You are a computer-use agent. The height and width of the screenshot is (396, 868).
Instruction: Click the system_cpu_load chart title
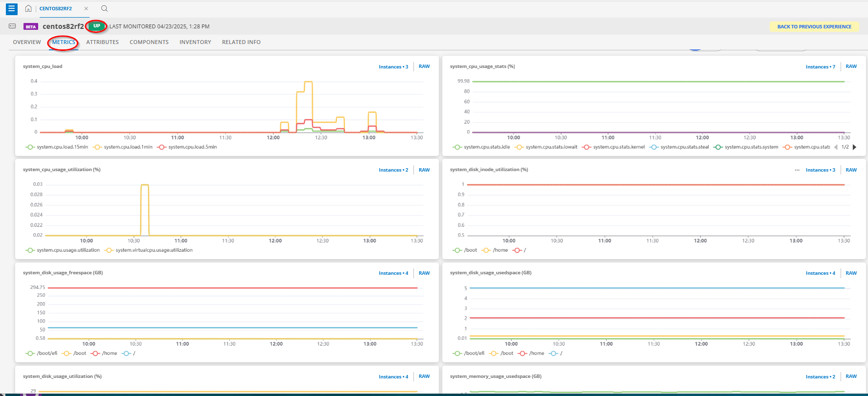(x=43, y=66)
